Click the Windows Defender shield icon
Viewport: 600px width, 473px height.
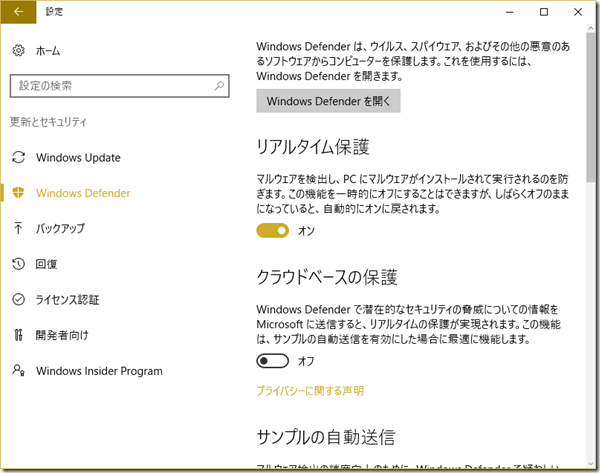point(18,192)
